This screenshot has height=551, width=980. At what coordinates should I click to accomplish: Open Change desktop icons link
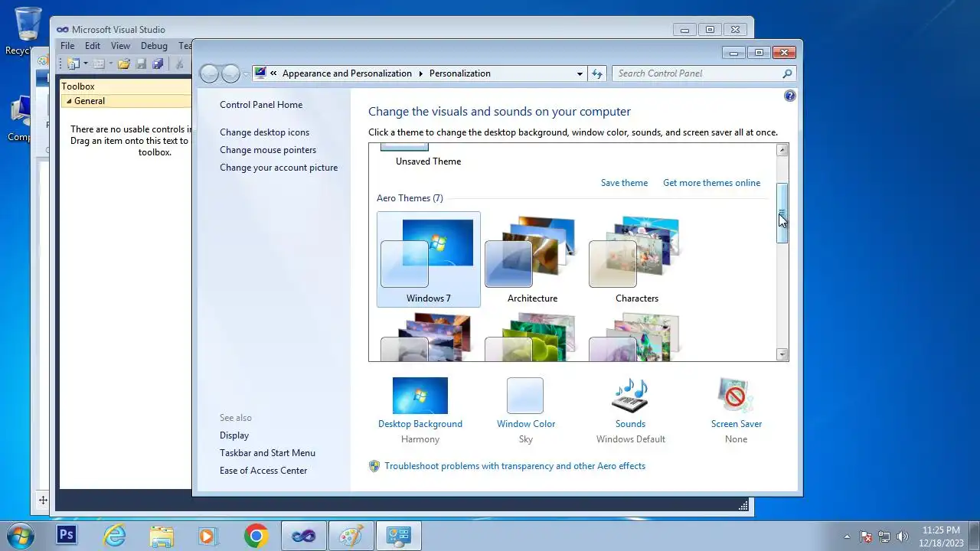click(265, 132)
